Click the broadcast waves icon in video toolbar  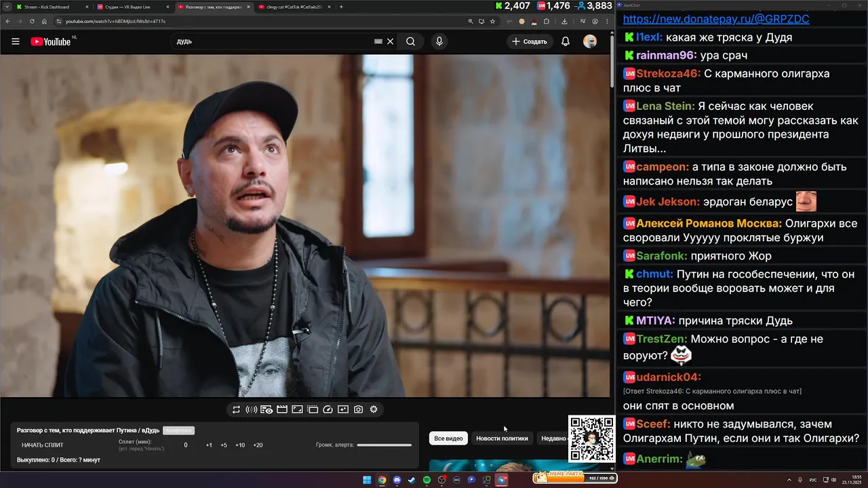pyautogui.click(x=251, y=409)
